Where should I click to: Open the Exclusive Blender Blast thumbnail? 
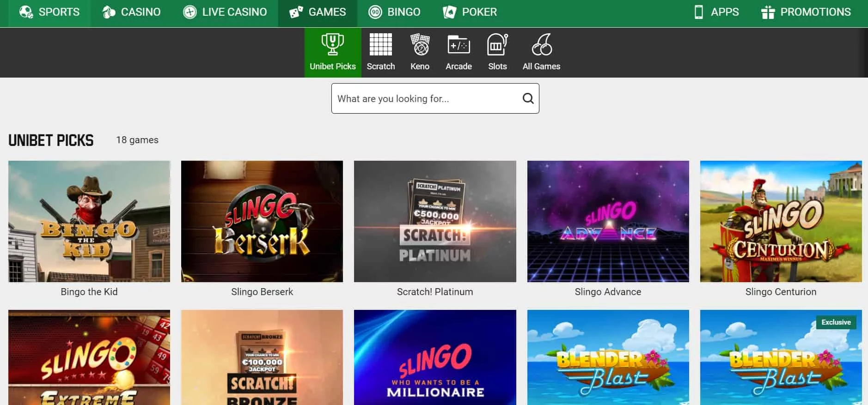[781, 357]
